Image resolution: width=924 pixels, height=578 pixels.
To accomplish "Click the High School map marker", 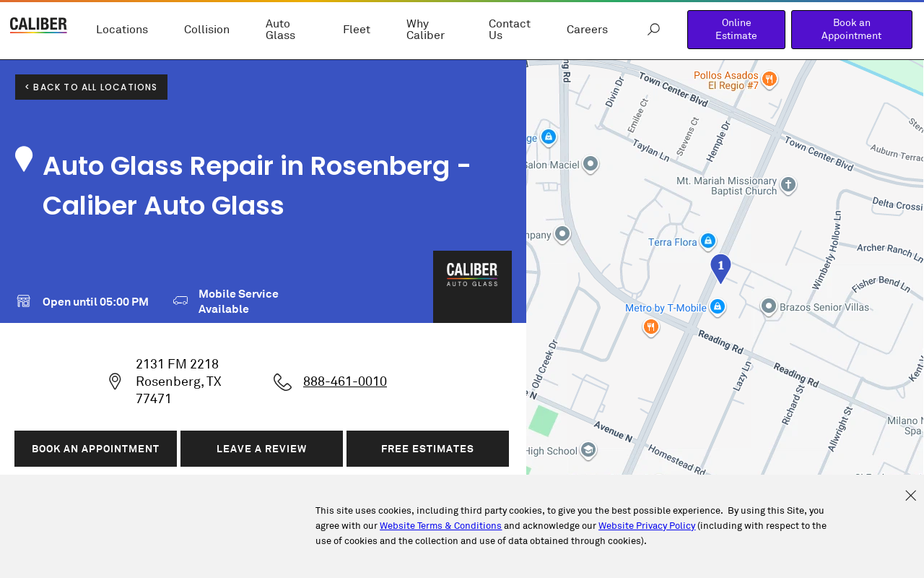I will [x=588, y=450].
